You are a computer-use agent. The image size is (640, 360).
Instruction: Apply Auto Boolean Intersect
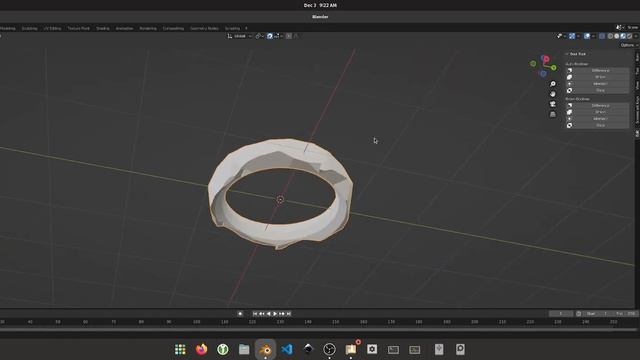click(x=597, y=84)
